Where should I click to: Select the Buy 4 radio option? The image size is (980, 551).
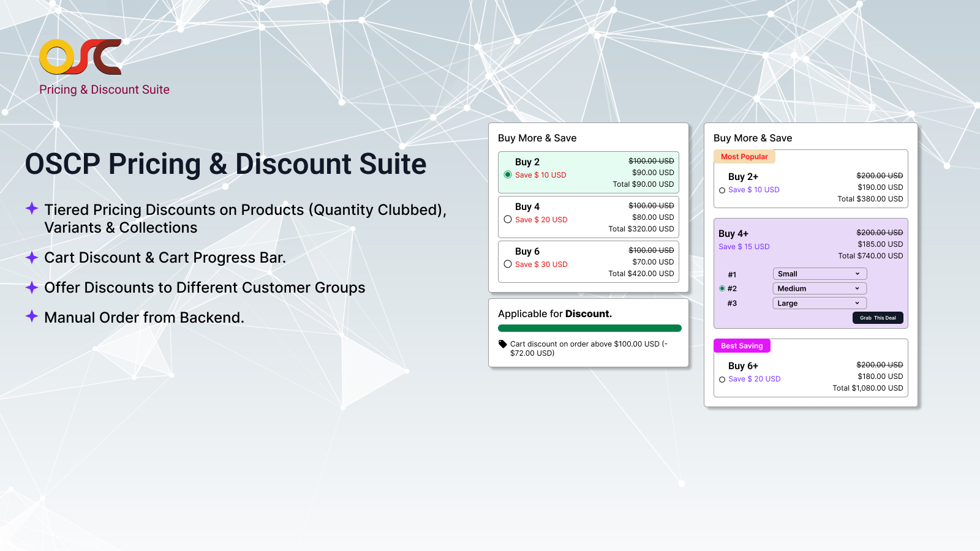(x=508, y=219)
